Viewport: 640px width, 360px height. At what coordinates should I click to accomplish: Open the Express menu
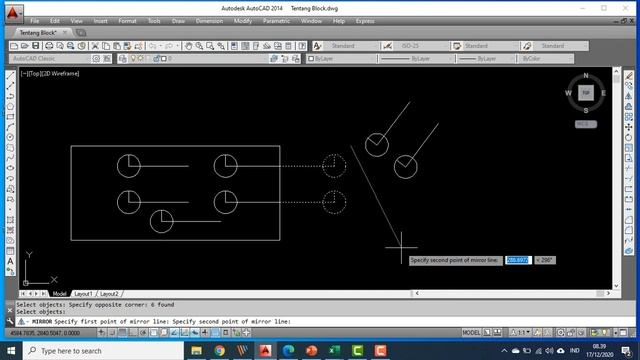click(x=365, y=21)
